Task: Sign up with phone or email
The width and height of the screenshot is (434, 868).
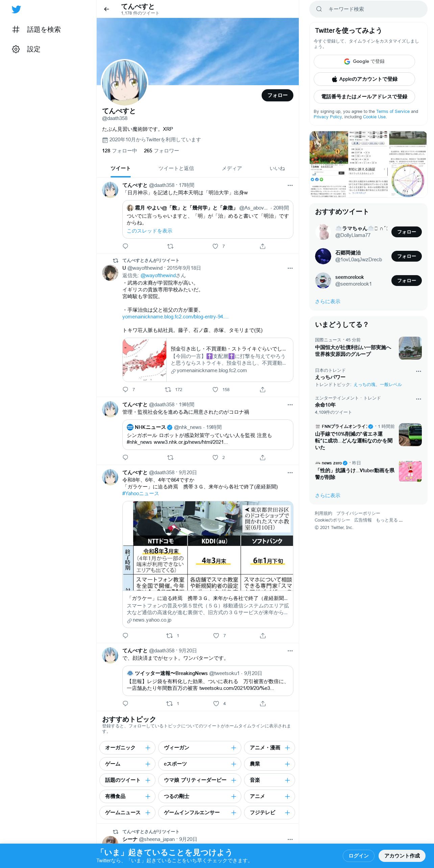Action: [x=364, y=97]
